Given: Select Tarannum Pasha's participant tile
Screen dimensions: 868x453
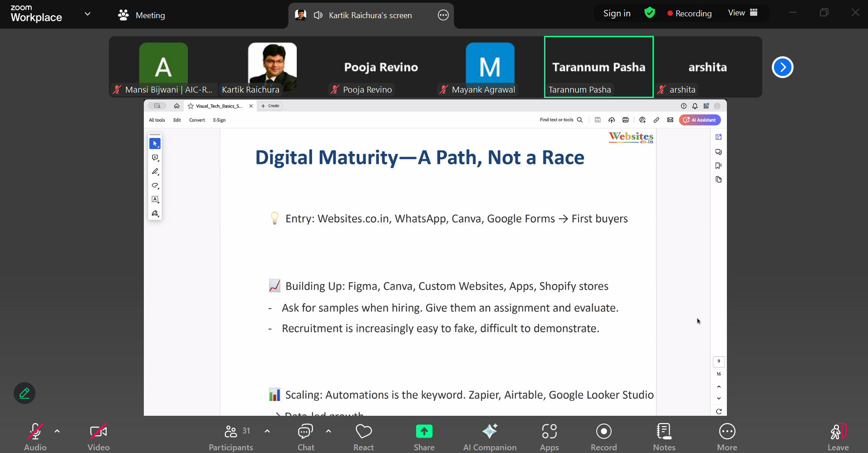Looking at the screenshot, I should (599, 67).
